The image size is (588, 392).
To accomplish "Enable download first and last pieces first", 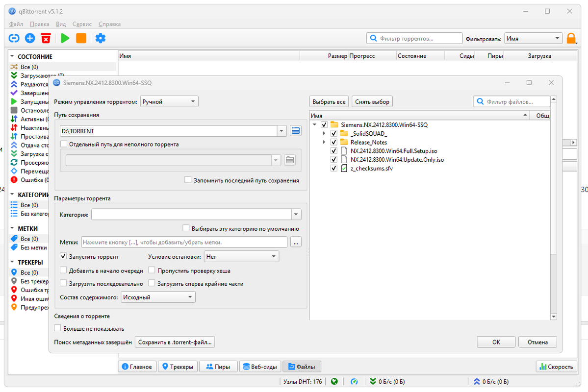I will pos(152,283).
